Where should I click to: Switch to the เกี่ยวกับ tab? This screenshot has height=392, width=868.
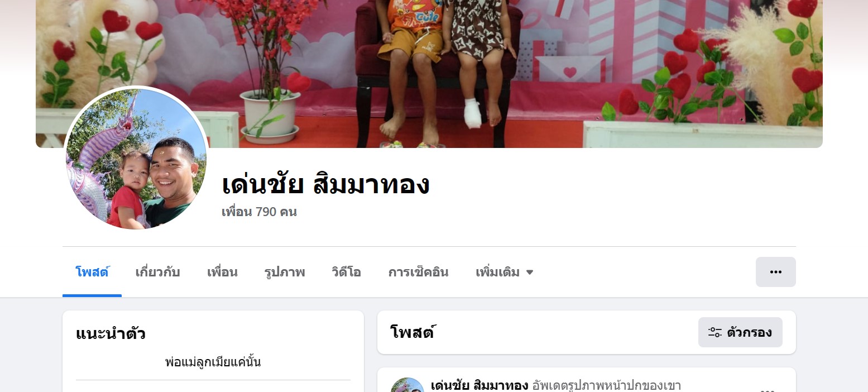click(x=157, y=273)
